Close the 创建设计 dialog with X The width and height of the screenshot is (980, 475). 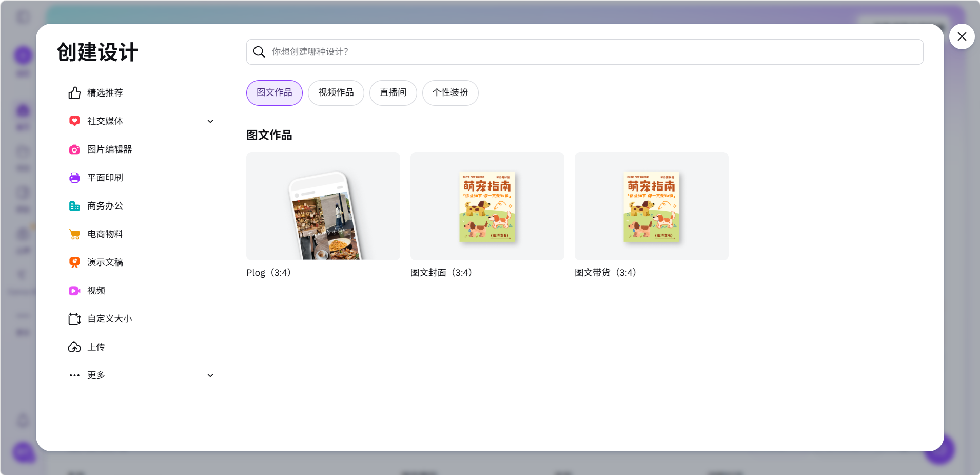click(x=962, y=36)
